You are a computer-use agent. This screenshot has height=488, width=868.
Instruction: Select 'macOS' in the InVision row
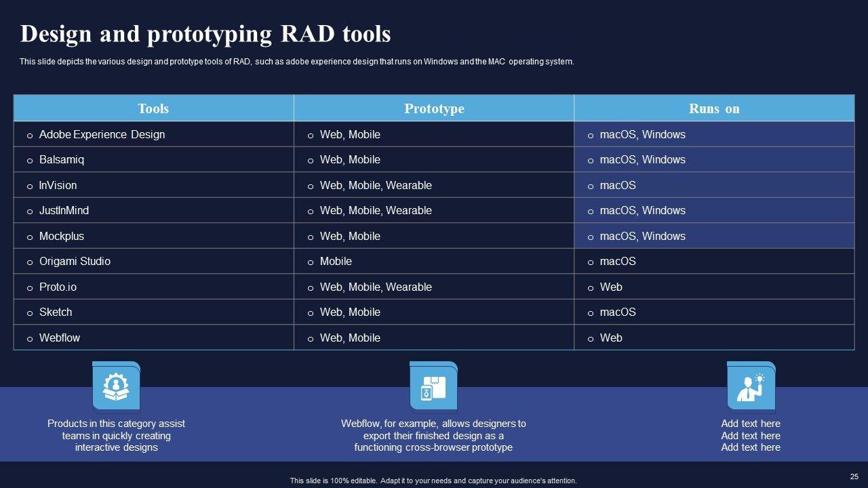click(618, 185)
